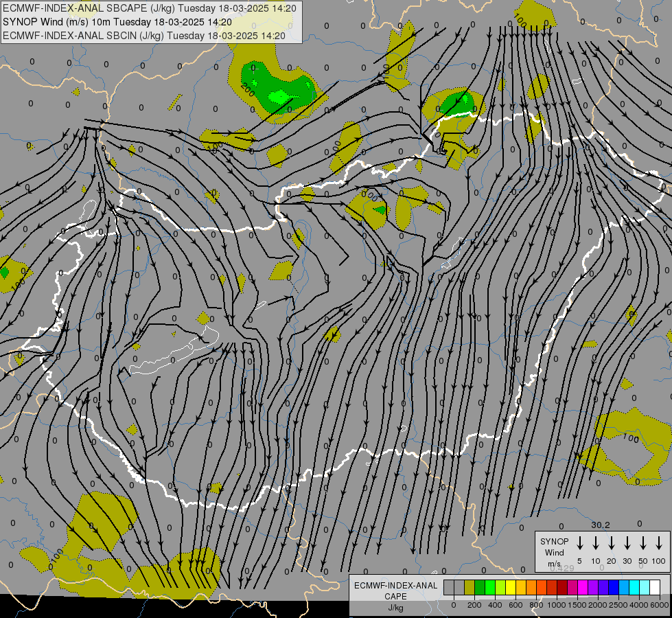This screenshot has height=618, width=672.
Task: Pick the white swatch ending the CAPE legend
Action: coord(654,587)
